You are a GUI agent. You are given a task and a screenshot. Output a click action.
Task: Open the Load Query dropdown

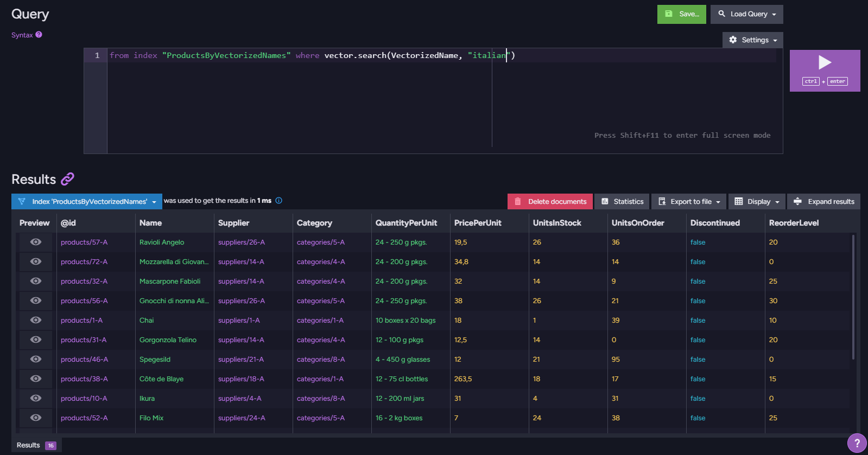(747, 14)
